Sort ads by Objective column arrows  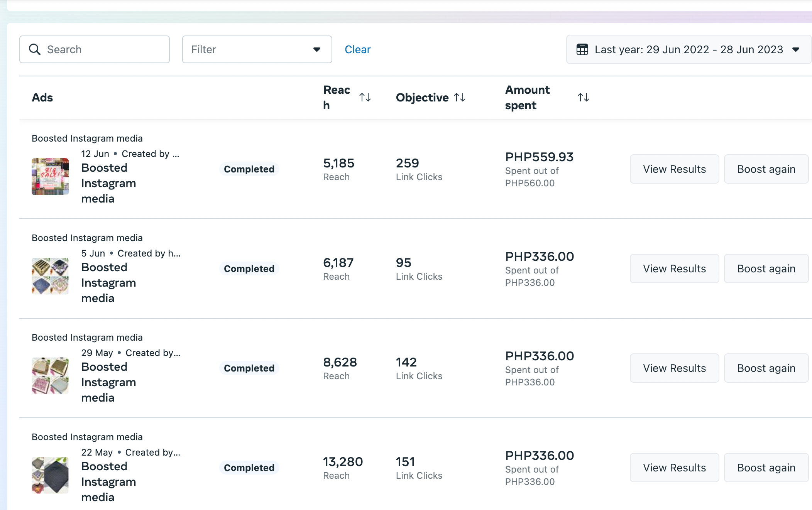(460, 97)
